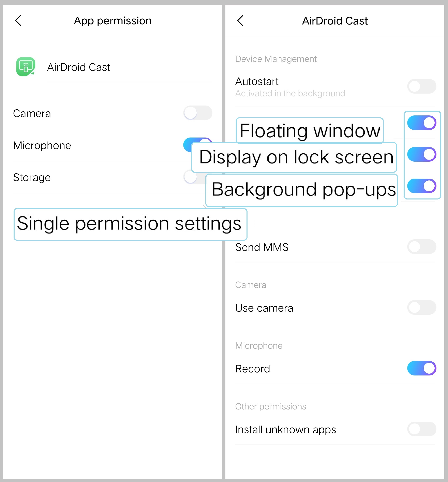The image size is (448, 482).
Task: Go back from the App permission screen
Action: click(x=18, y=21)
